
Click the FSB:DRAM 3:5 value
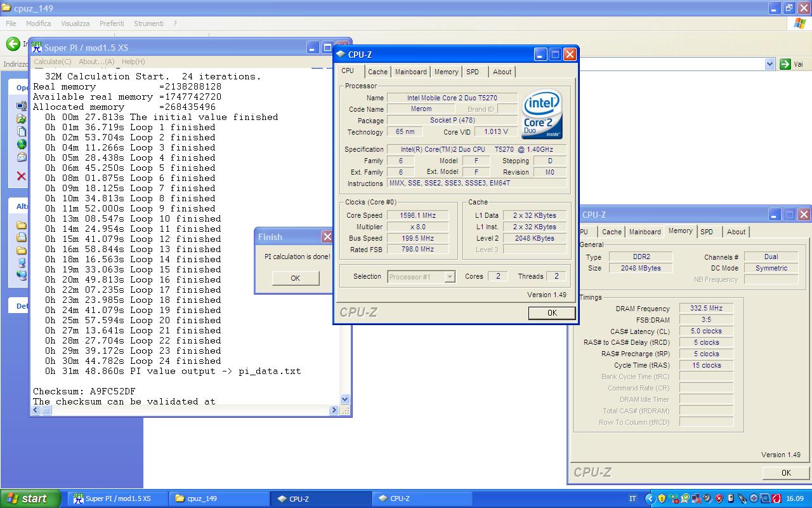(706, 319)
